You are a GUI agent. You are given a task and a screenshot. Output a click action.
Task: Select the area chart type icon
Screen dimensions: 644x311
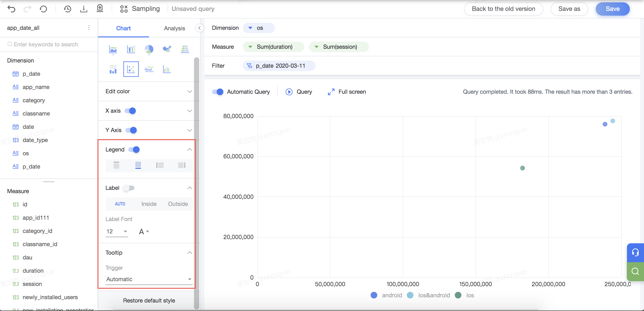pyautogui.click(x=113, y=49)
